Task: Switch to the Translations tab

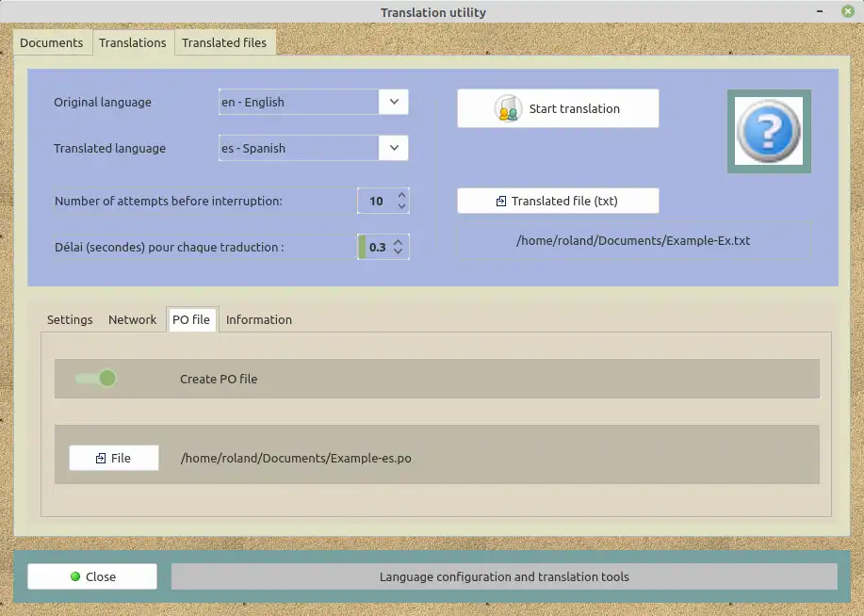Action: [x=133, y=42]
